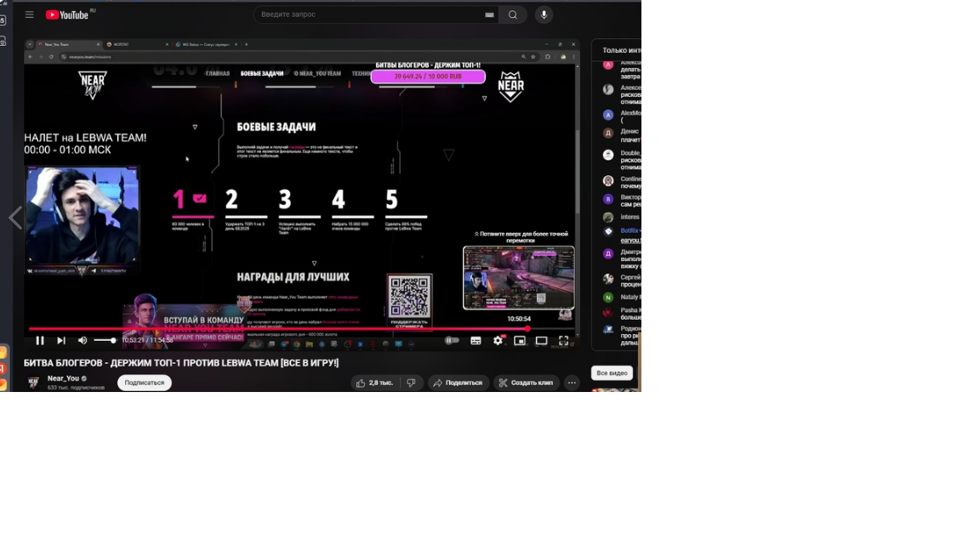Click the large left chevron arrow at the video's edge

point(15,218)
